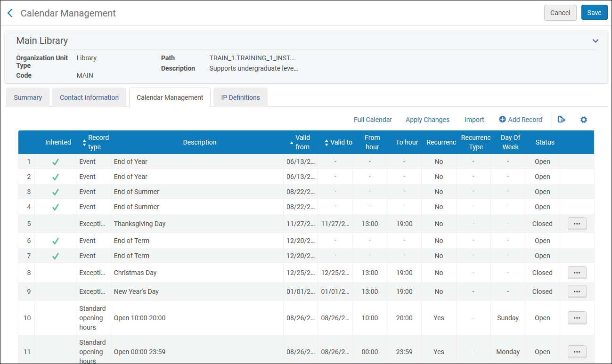
Task: Click the Inherited checkmark in row 2
Action: [55, 177]
